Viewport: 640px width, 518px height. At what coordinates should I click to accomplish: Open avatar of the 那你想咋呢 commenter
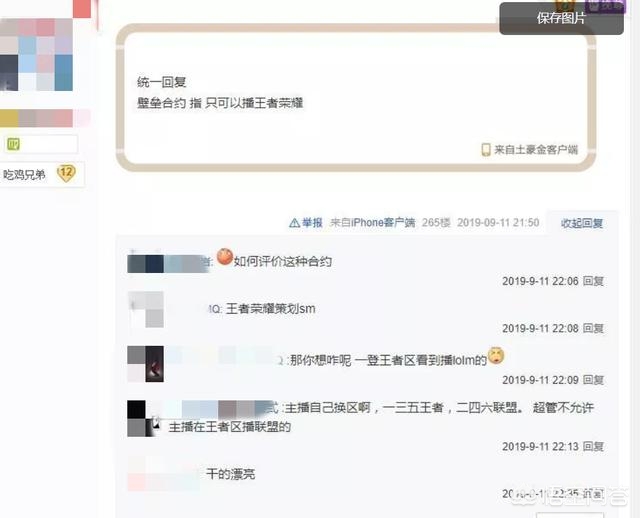146,364
